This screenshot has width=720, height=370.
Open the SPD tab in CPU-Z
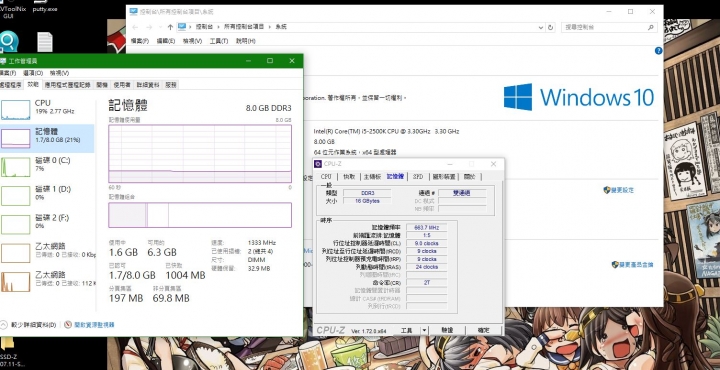point(418,177)
